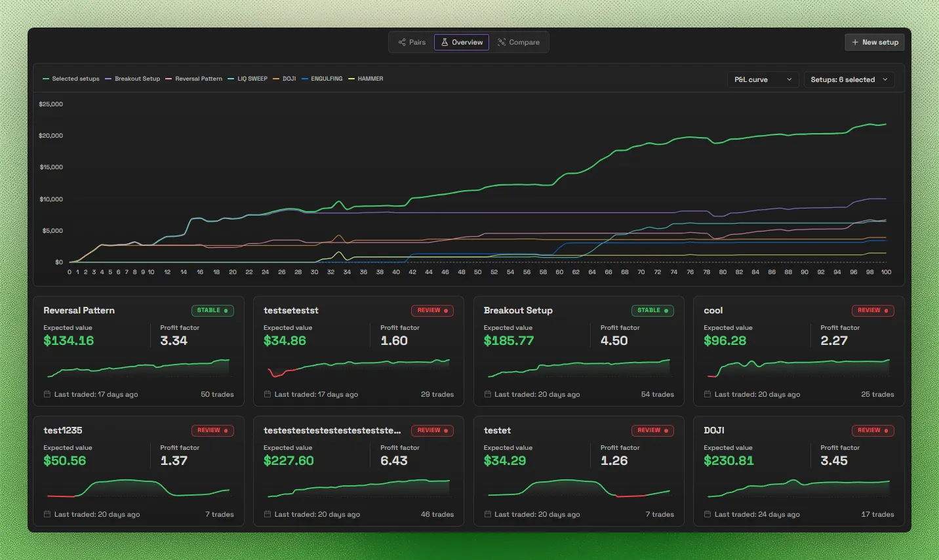Toggle Breakout Setup legend entry

(x=132, y=79)
